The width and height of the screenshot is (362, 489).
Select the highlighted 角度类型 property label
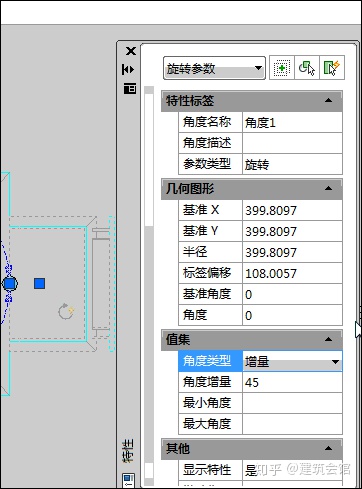pyautogui.click(x=210, y=361)
